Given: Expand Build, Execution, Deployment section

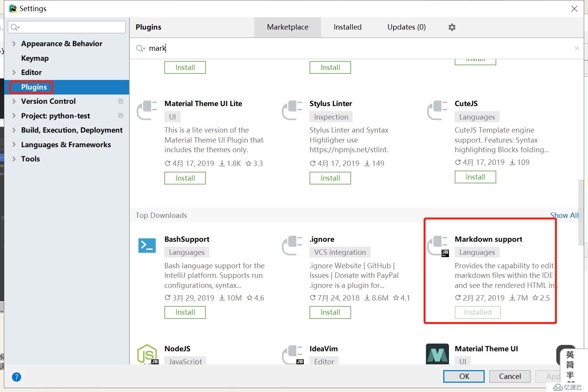Looking at the screenshot, I should click(14, 130).
